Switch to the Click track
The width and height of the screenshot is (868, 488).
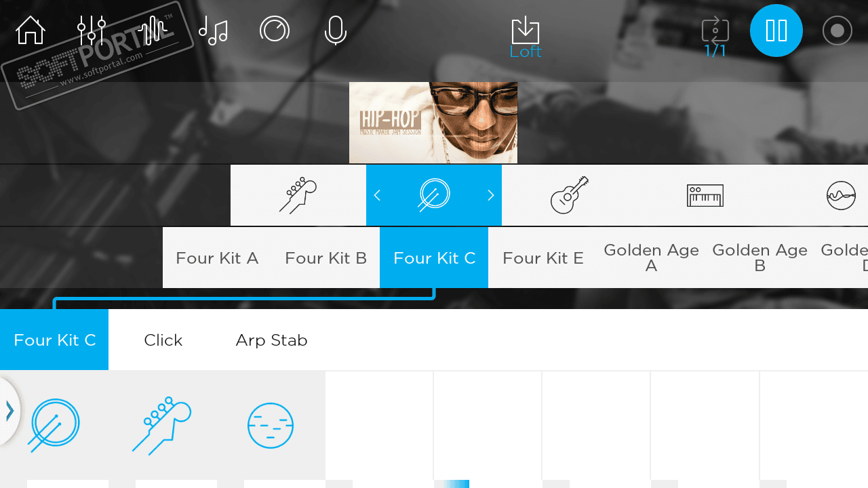pos(163,340)
